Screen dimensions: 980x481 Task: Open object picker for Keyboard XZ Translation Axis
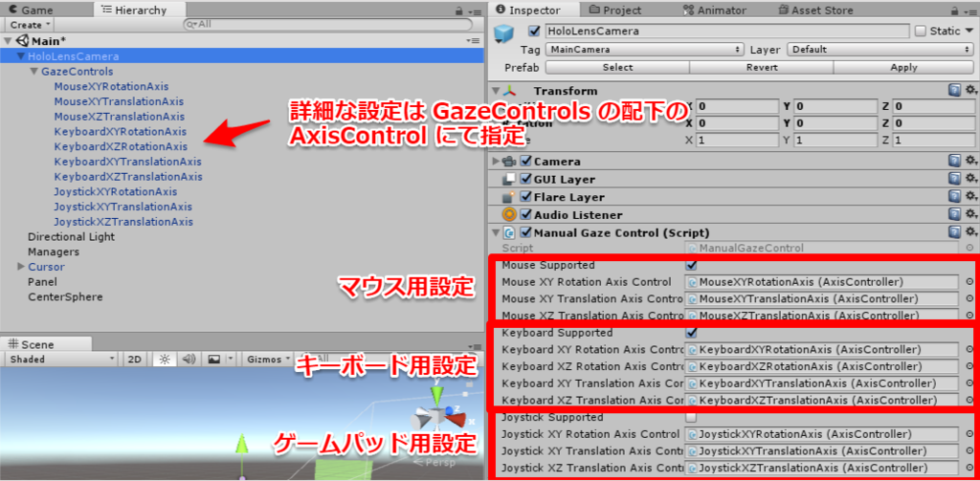click(x=969, y=400)
